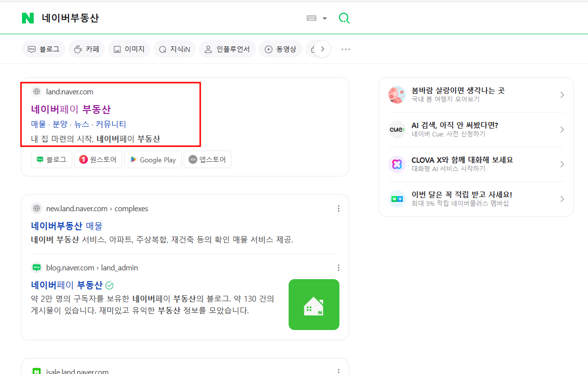This screenshot has width=588, height=374.
Task: Click the spring flower icon in side panel
Action: (397, 95)
